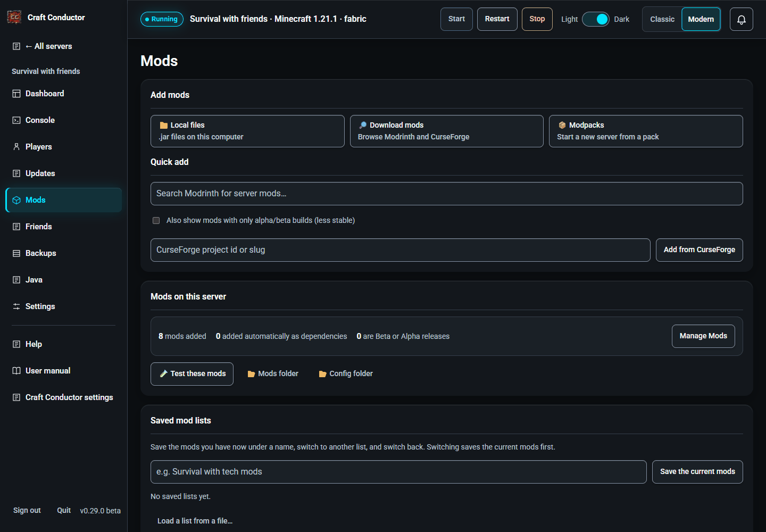Open Local files card
This screenshot has height=532, width=766.
pyautogui.click(x=247, y=131)
